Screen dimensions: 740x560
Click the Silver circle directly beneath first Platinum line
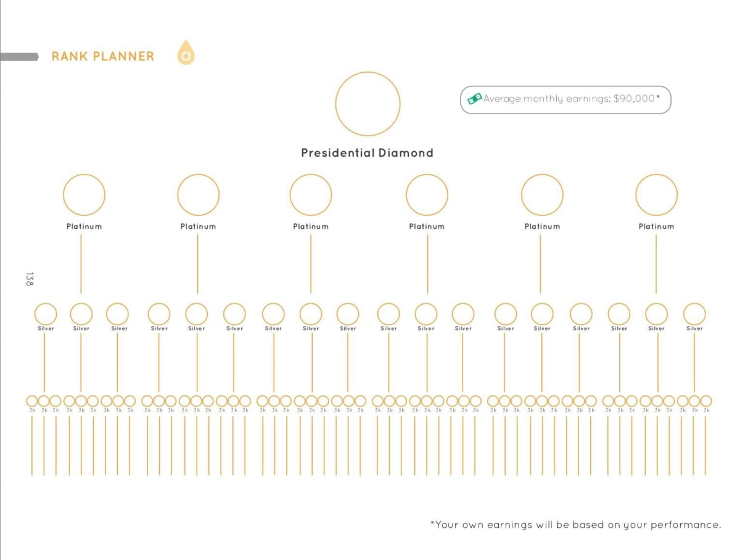[x=81, y=314]
